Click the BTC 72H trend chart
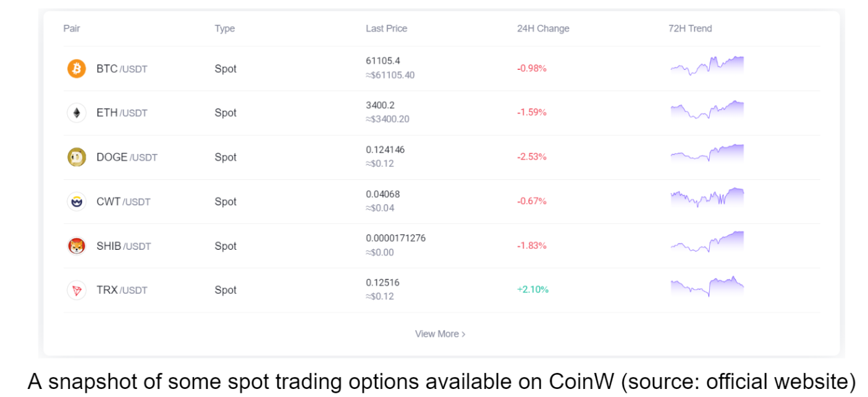The image size is (868, 397). [x=707, y=65]
